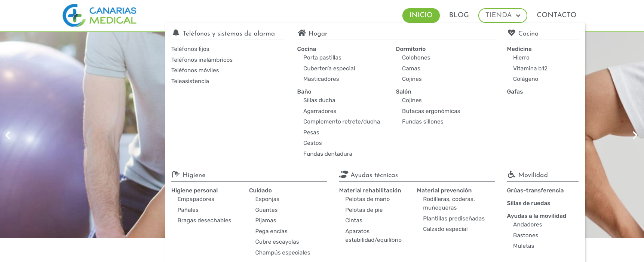Click the bell icon beside Teléfonos y sistemas
The width and height of the screenshot is (644, 262).
(x=176, y=33)
